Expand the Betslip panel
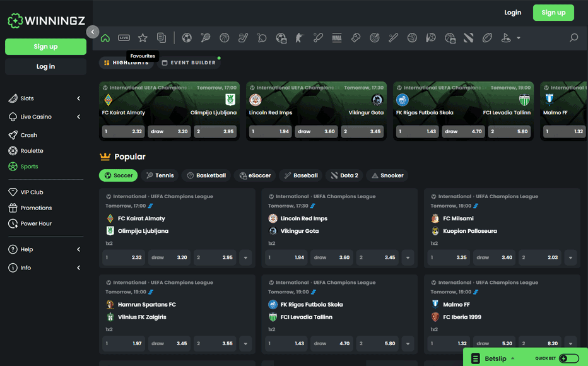The height and width of the screenshot is (366, 588). click(493, 358)
